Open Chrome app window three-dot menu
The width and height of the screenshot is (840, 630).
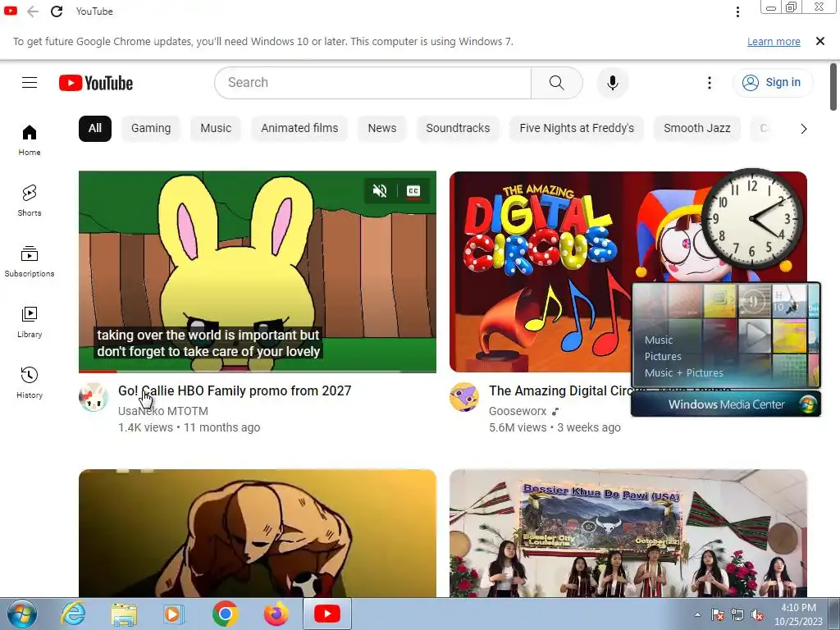pyautogui.click(x=737, y=11)
